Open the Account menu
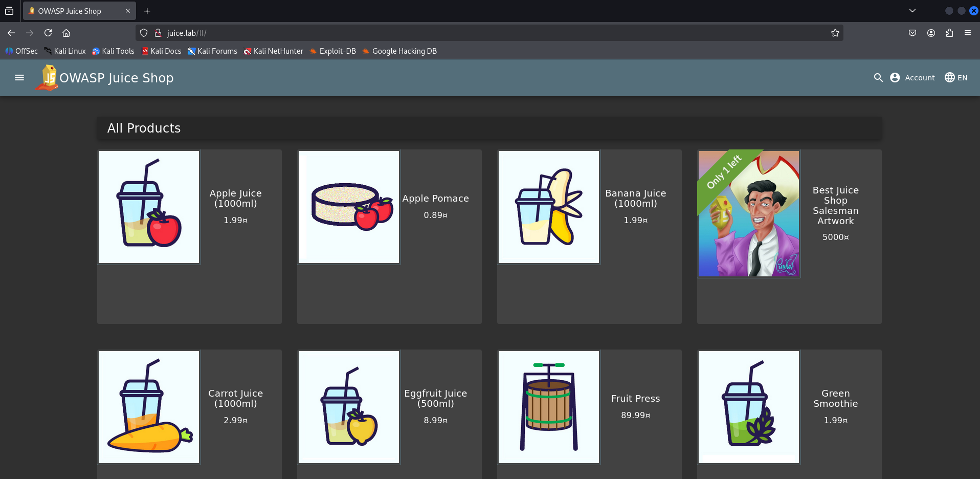Image resolution: width=980 pixels, height=479 pixels. (912, 78)
